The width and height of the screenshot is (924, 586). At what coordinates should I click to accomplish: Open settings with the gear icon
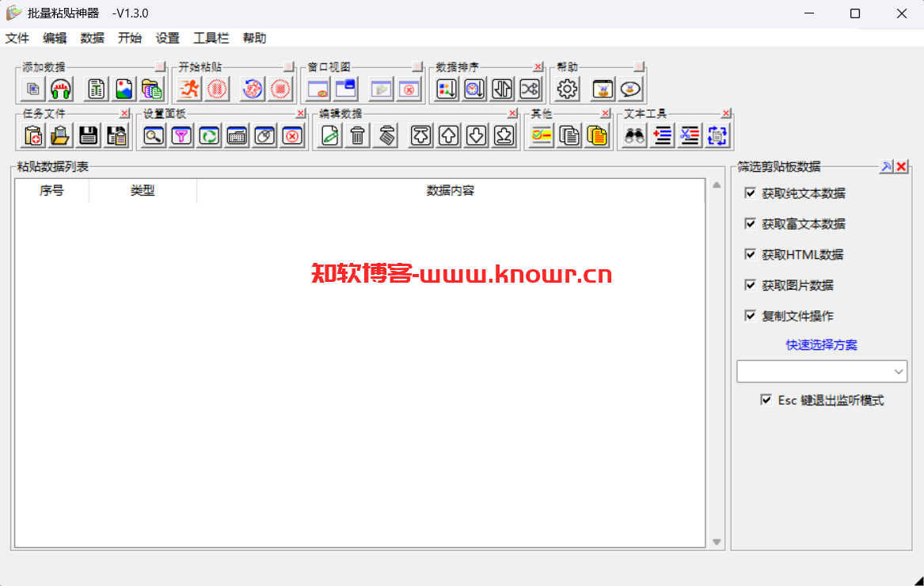click(568, 89)
